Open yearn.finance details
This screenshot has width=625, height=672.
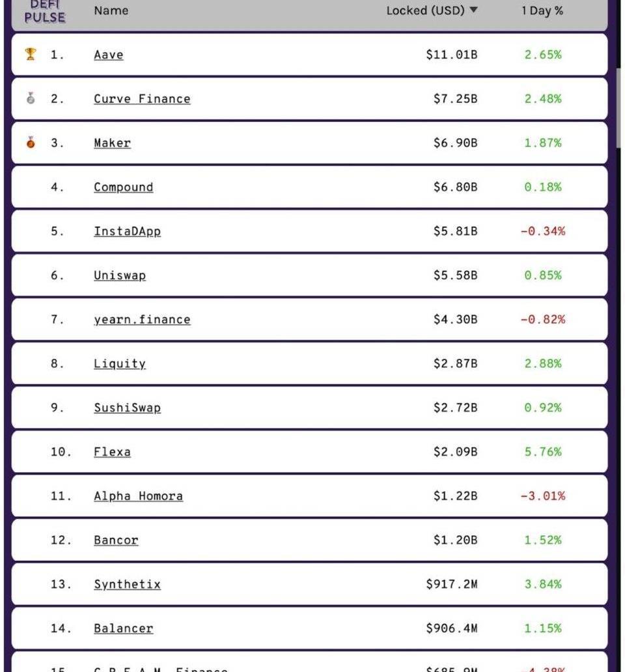coord(142,320)
